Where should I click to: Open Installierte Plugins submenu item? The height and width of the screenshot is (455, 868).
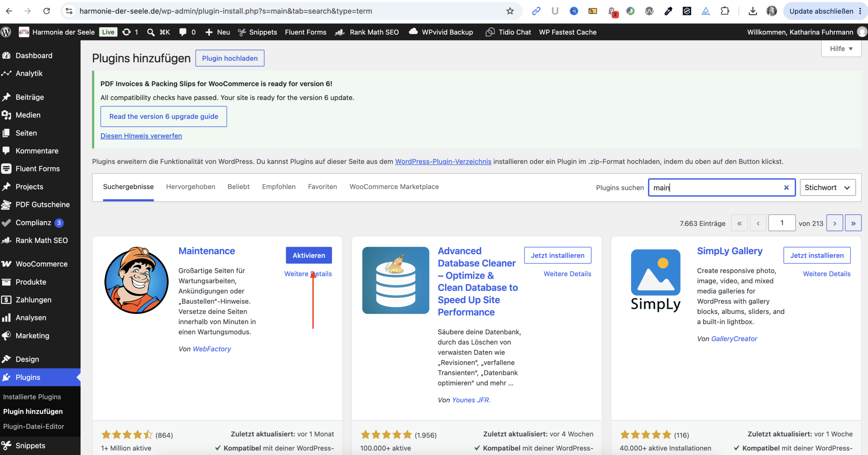coord(32,397)
